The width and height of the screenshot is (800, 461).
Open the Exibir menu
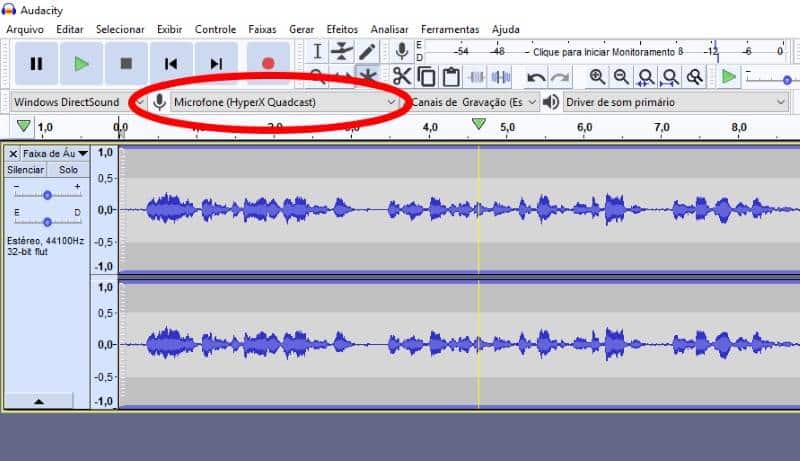[x=169, y=30]
